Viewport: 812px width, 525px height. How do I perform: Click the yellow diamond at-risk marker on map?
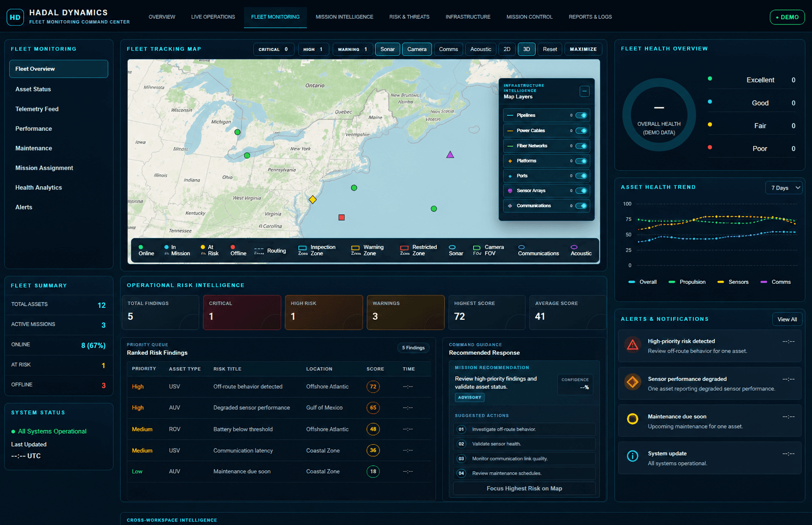[313, 199]
